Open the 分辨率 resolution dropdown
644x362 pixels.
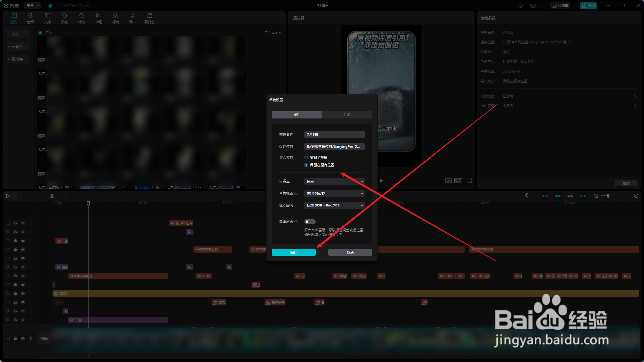click(x=334, y=181)
